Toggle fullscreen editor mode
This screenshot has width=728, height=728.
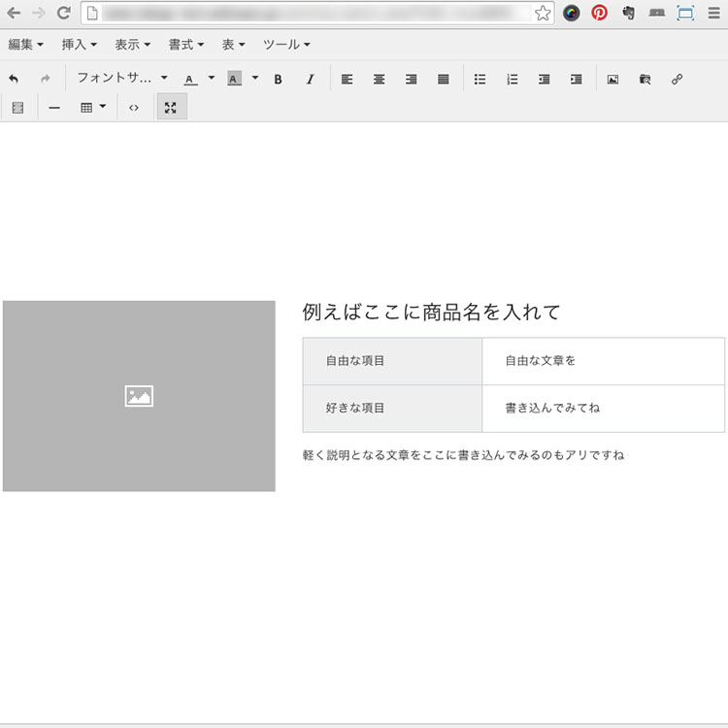coord(171,108)
